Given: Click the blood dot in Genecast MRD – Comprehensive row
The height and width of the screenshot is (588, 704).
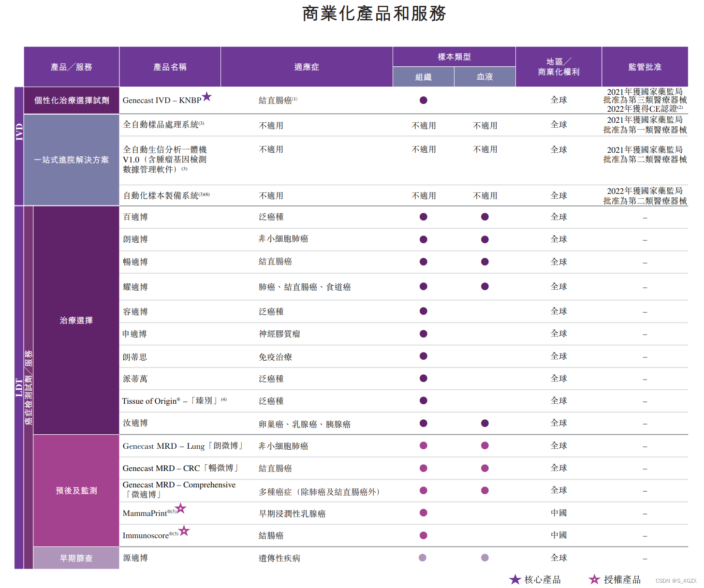Looking at the screenshot, I should pyautogui.click(x=485, y=490).
